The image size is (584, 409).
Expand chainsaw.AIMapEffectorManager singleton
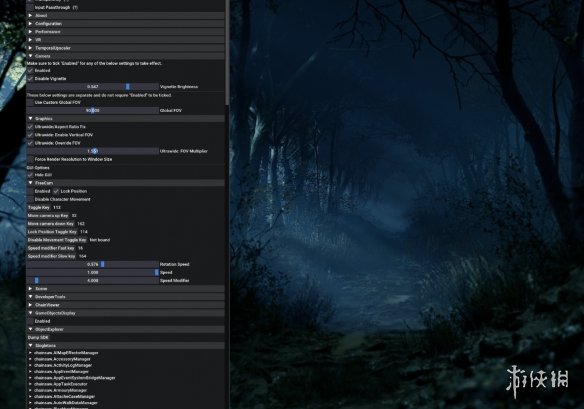[64, 353]
